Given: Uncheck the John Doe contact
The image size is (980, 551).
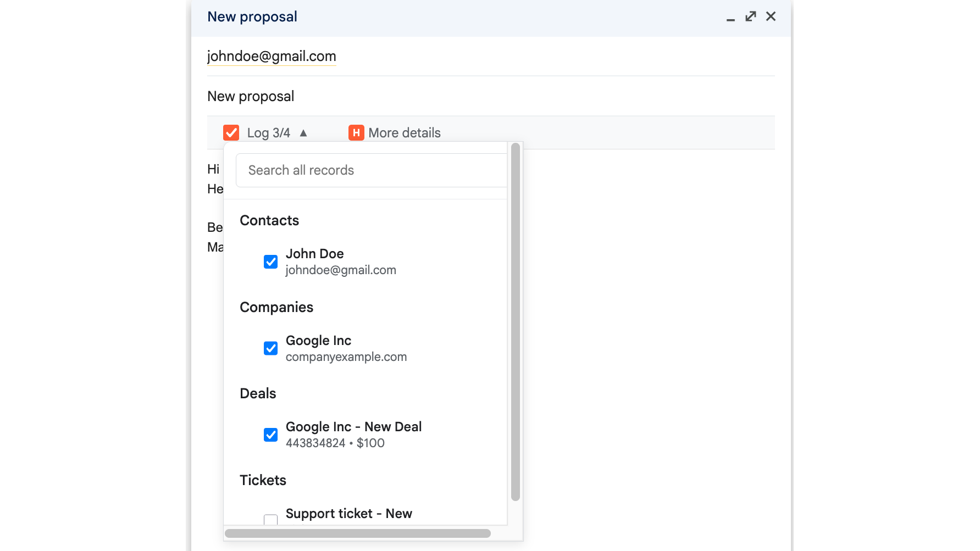Looking at the screenshot, I should tap(270, 261).
